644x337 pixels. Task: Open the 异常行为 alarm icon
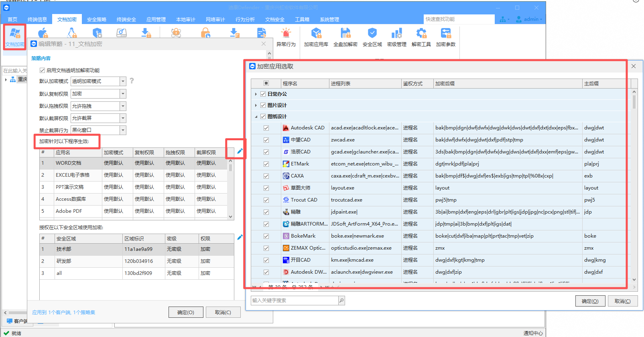tap(286, 37)
